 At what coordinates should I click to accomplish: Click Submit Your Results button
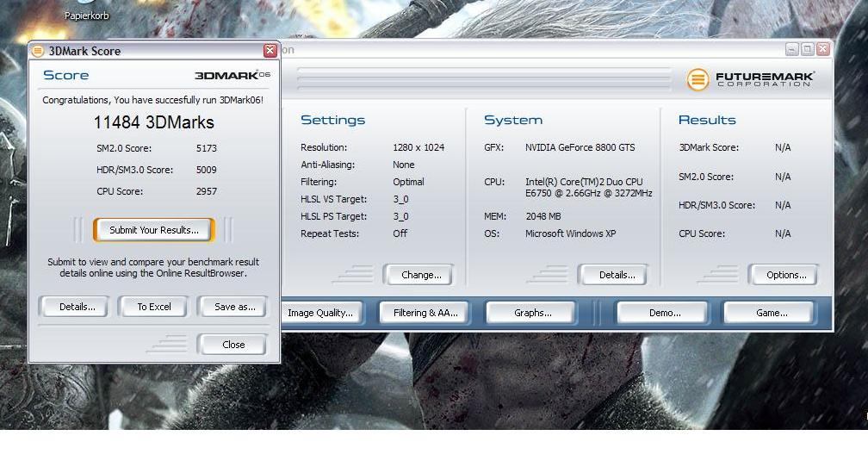[154, 230]
